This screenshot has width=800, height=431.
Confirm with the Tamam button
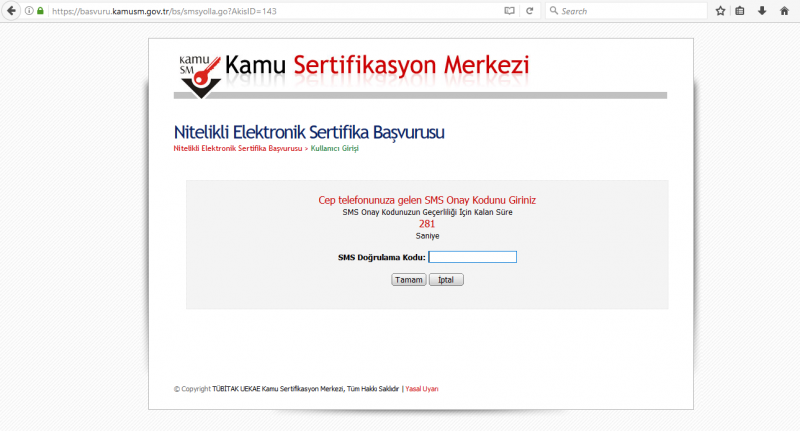409,280
